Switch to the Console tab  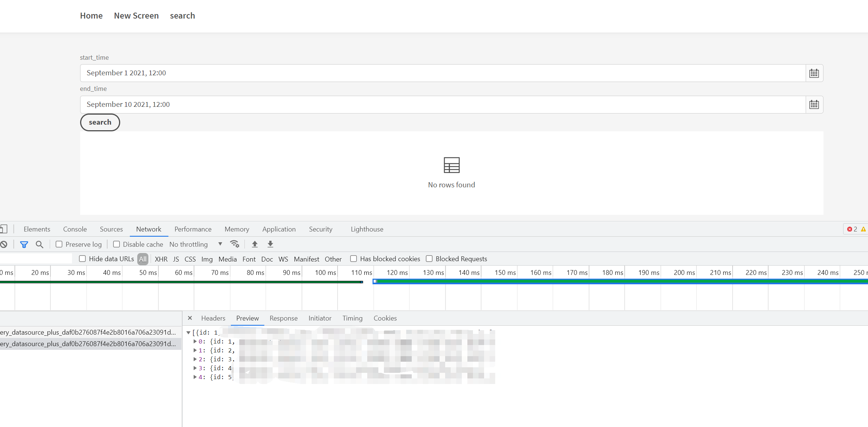coord(75,229)
